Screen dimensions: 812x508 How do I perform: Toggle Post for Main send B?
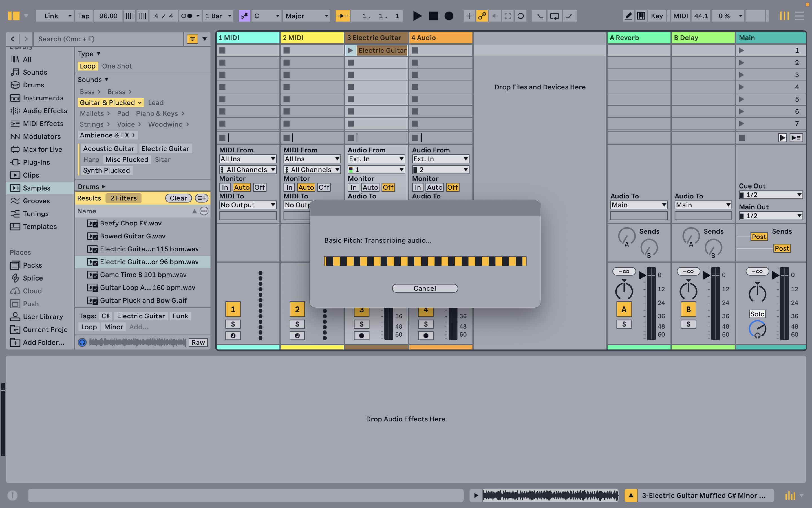pyautogui.click(x=782, y=248)
